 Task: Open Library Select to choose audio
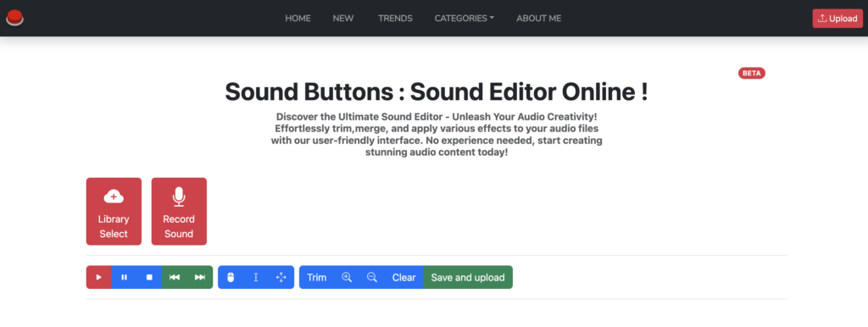coord(114,211)
